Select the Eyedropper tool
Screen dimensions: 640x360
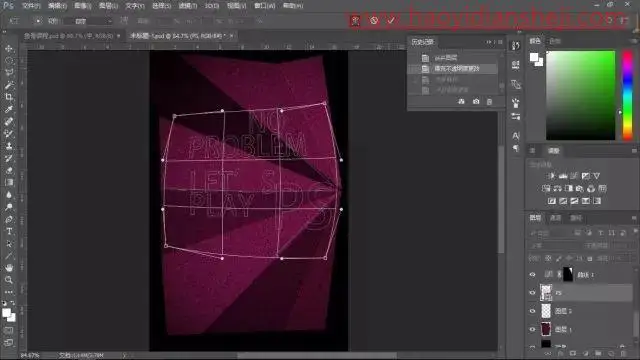[9, 109]
